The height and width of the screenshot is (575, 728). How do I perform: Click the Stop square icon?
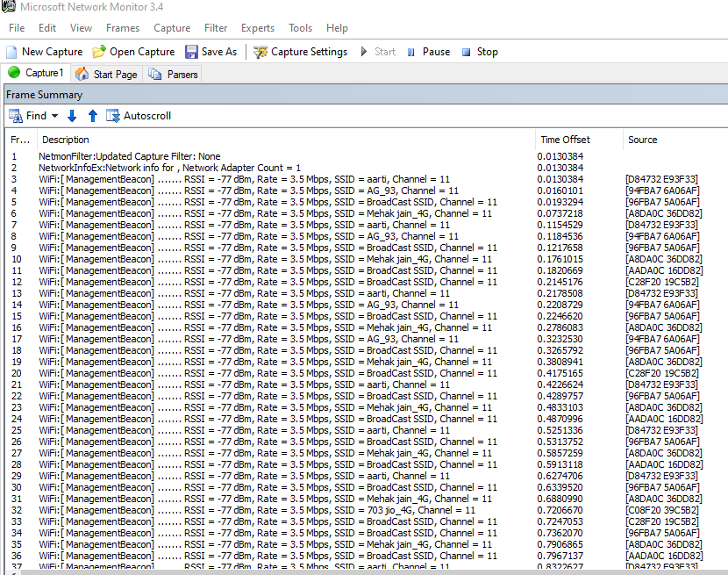(x=466, y=52)
